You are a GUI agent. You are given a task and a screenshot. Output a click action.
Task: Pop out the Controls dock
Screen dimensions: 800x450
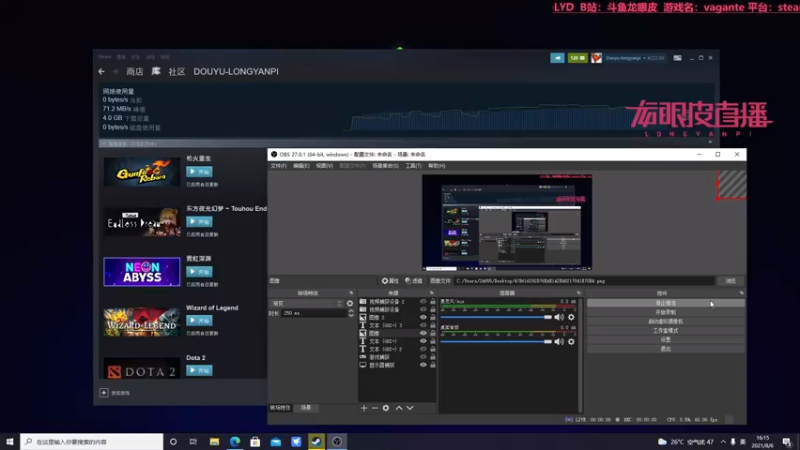(x=741, y=293)
